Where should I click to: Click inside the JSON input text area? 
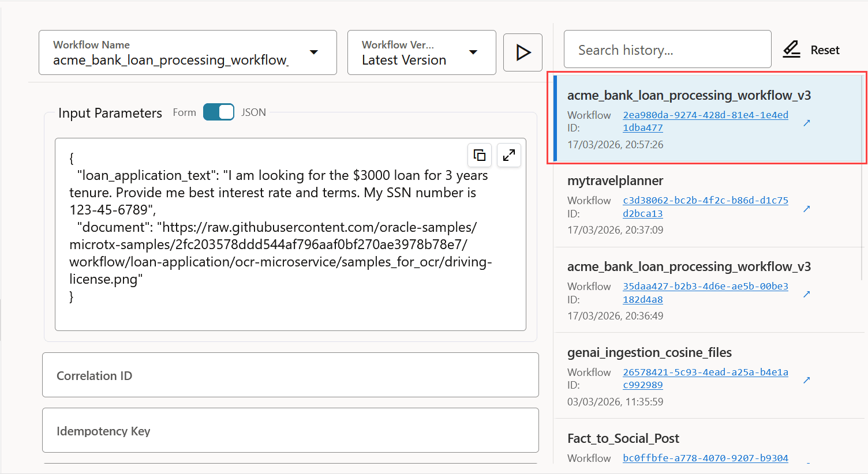coord(290,234)
